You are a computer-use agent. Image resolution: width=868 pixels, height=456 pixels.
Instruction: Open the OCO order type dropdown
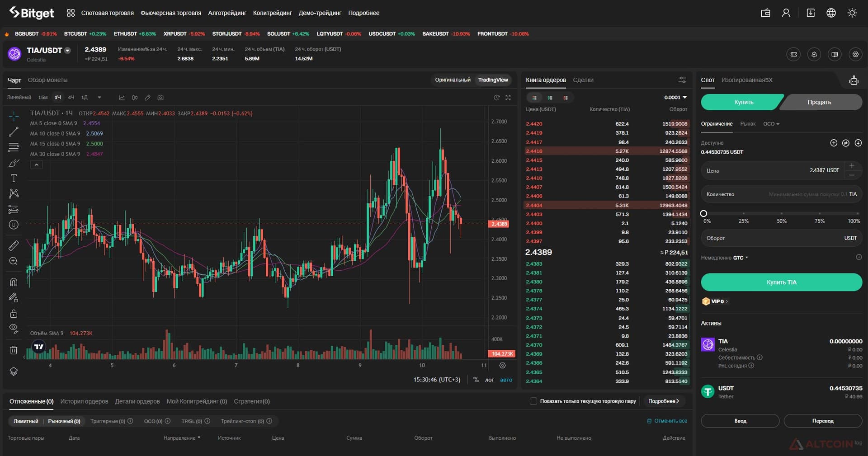point(771,124)
